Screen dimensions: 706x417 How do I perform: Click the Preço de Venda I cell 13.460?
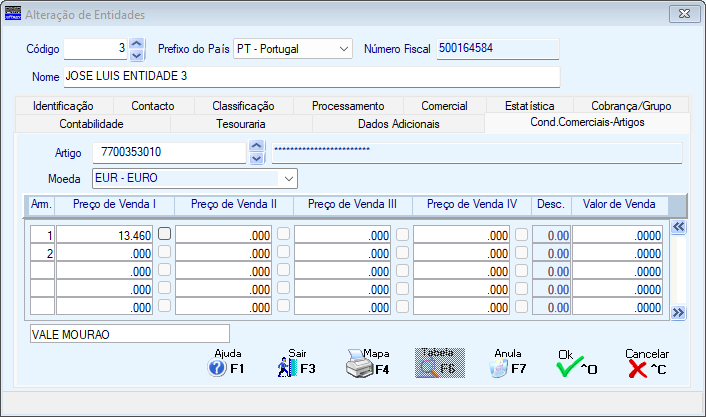(x=104, y=235)
